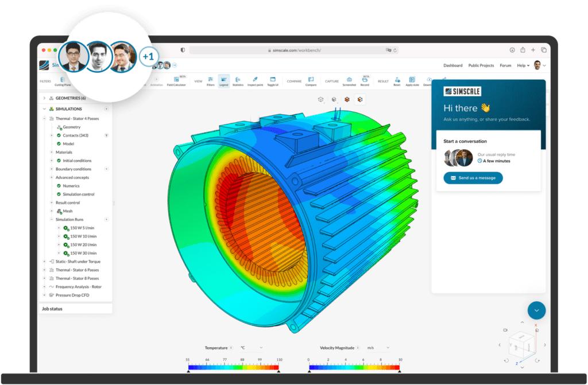Click the Compare icon in the toolbar
The image size is (588, 385).
pyautogui.click(x=311, y=80)
